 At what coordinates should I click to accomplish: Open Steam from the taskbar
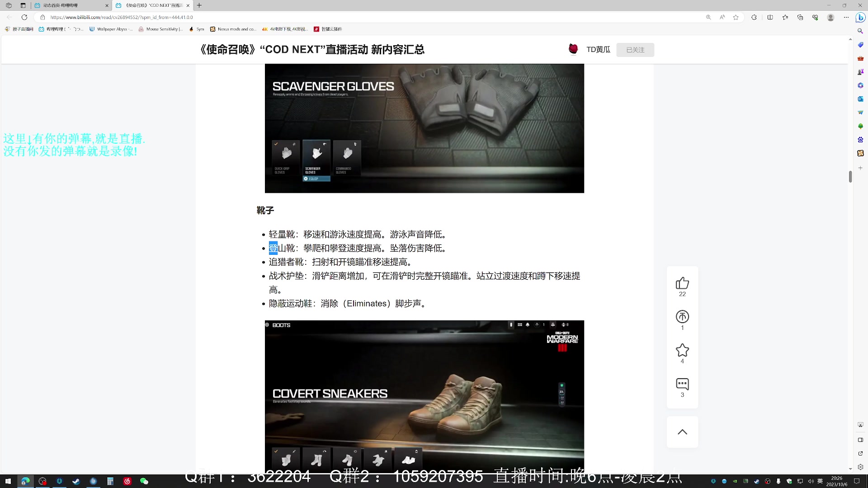pos(76,481)
